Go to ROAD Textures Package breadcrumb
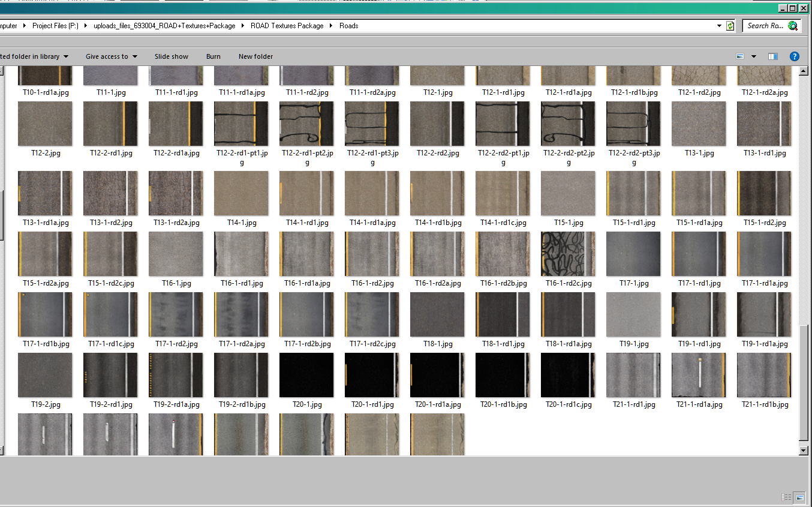The height and width of the screenshot is (507, 812). [287, 26]
